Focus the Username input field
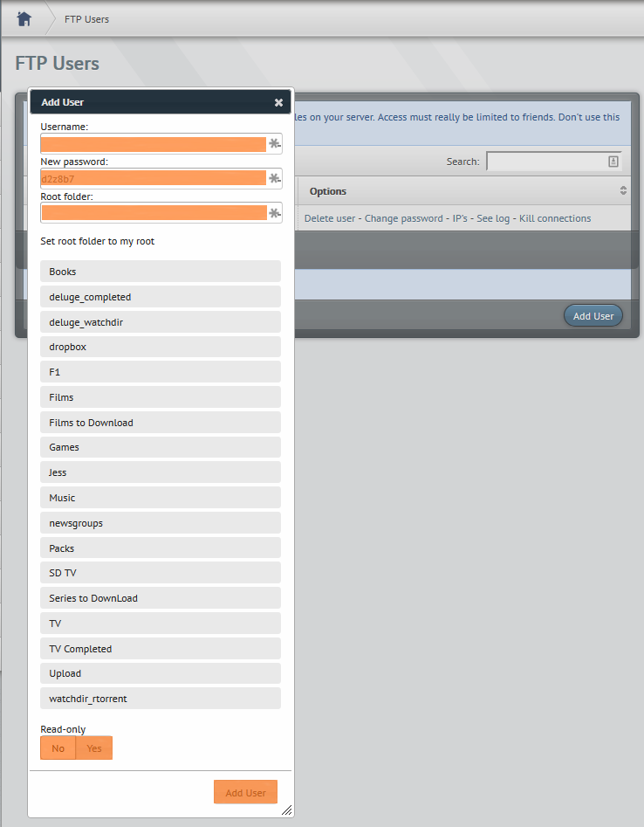Viewport: 644px width, 827px height. point(154,144)
